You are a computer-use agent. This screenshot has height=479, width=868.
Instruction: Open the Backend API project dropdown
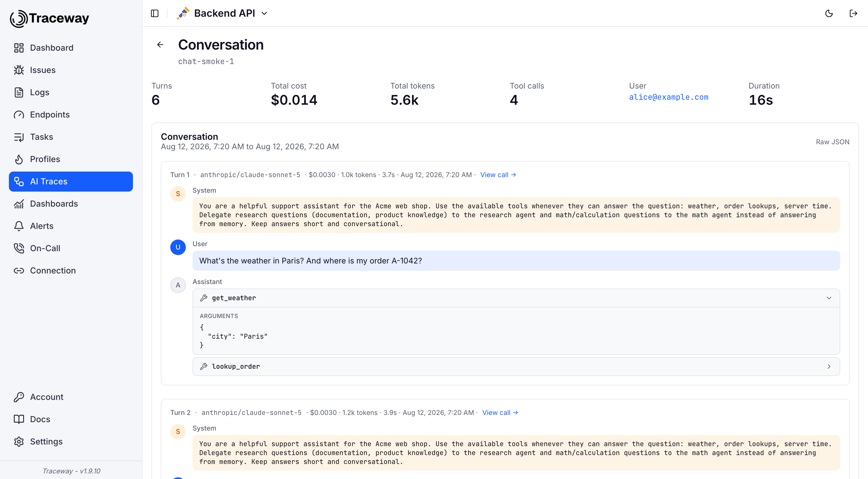[222, 13]
